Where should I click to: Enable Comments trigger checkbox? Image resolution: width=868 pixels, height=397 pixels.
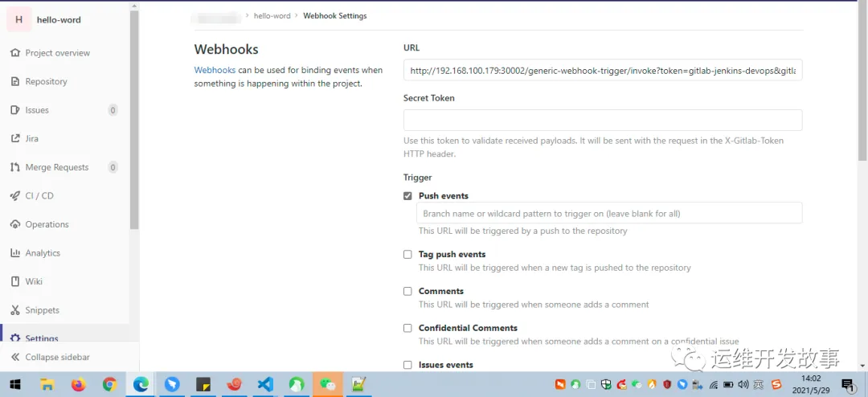(407, 291)
